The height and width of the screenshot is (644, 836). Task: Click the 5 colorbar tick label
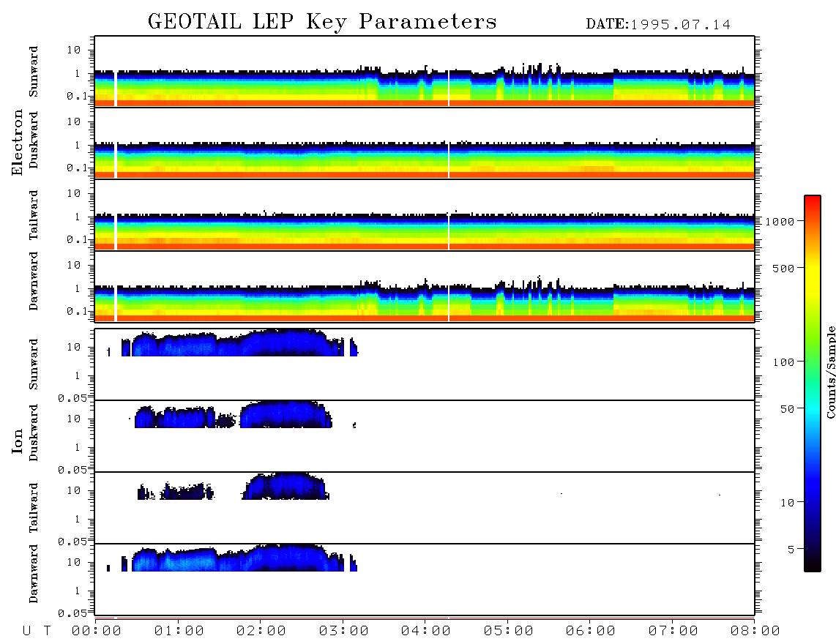791,550
